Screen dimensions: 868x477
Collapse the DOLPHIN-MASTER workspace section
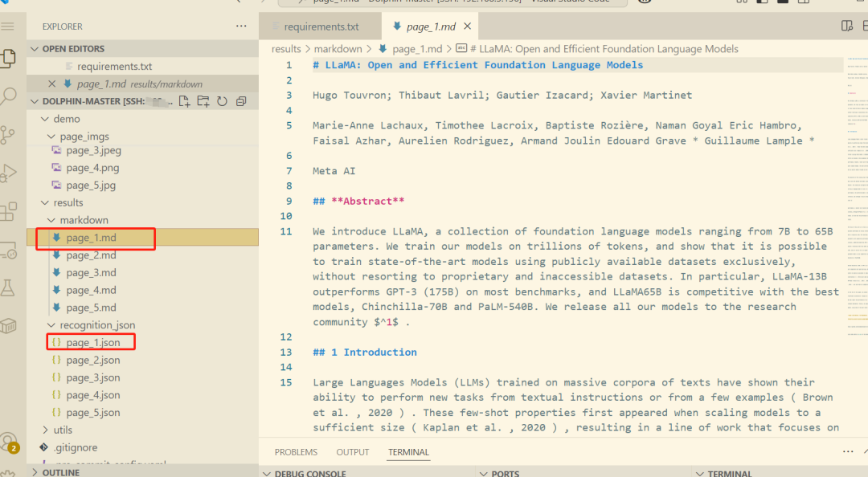point(35,101)
